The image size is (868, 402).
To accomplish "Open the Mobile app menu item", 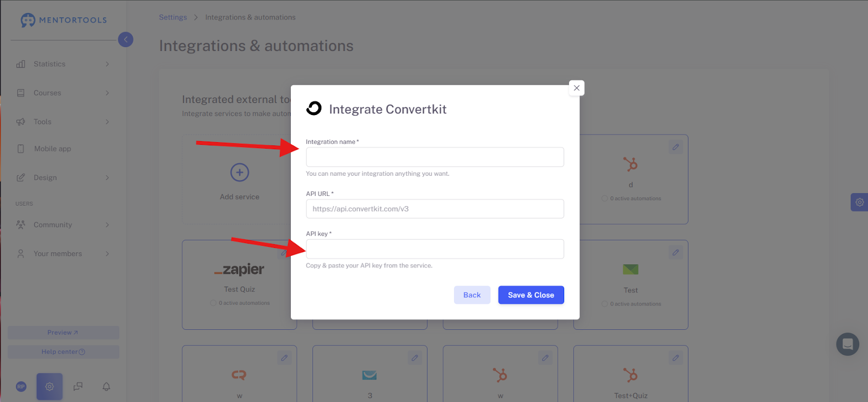I will pos(63,149).
